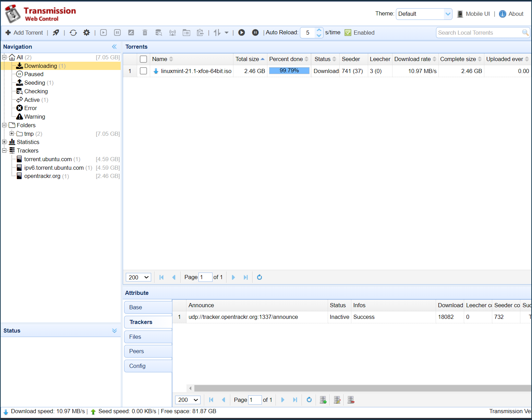Collapse the All tree node

[x=4, y=57]
